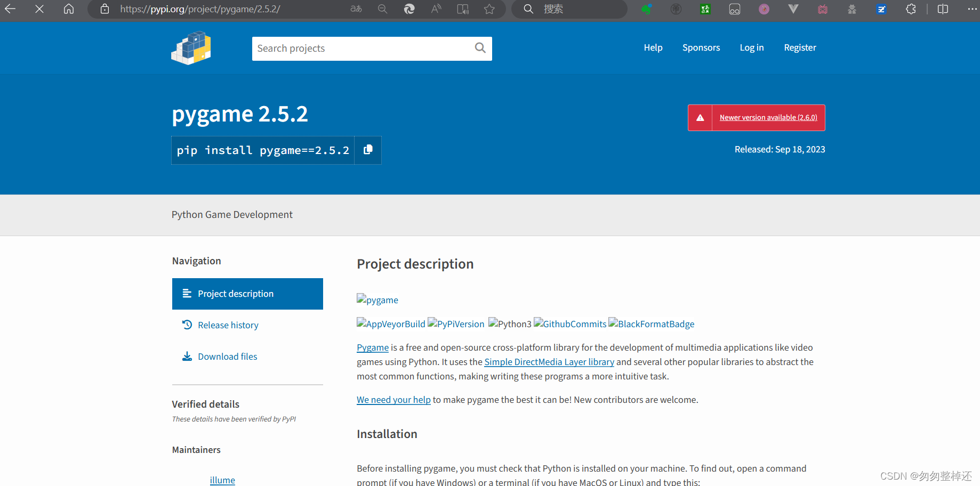This screenshot has height=486, width=980.
Task: Go back using the browser back arrow
Action: click(10, 9)
